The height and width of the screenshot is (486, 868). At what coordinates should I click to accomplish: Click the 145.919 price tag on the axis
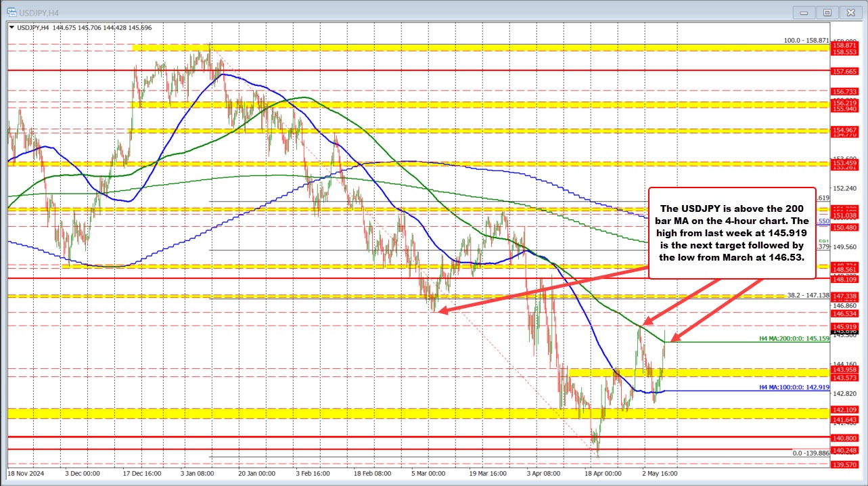[844, 327]
